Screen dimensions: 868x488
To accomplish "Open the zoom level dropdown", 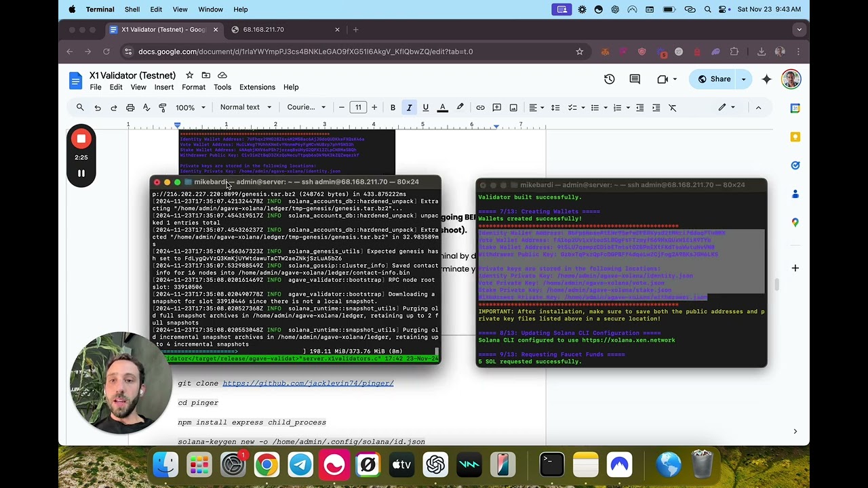I will [x=191, y=107].
